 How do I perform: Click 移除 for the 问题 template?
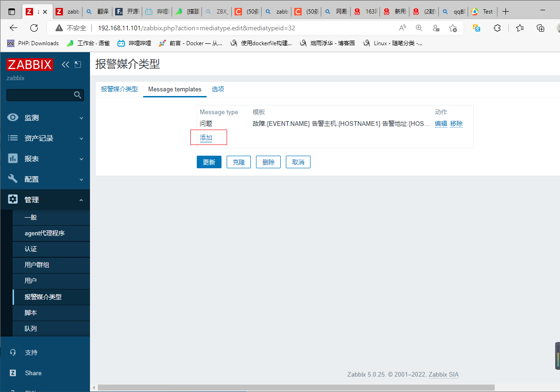[456, 124]
